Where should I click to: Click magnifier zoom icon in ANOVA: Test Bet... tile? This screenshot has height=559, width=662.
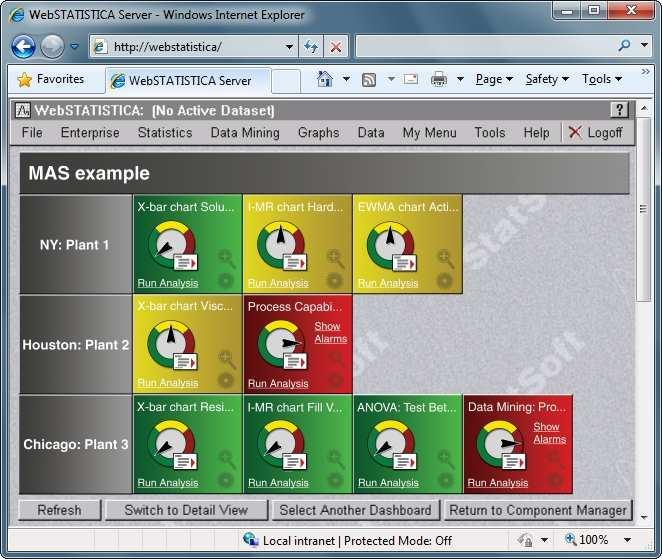tap(446, 459)
